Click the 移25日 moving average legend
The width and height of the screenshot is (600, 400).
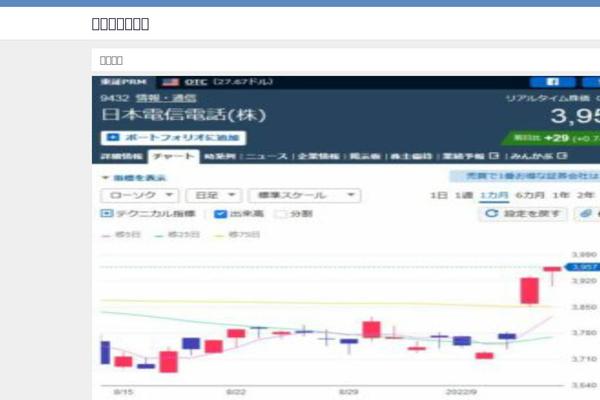pos(177,235)
